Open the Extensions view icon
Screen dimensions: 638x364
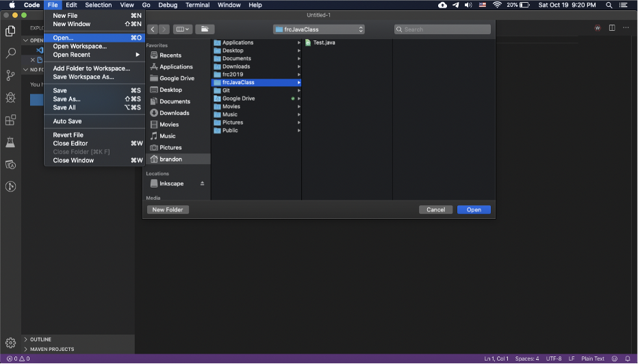tap(10, 120)
